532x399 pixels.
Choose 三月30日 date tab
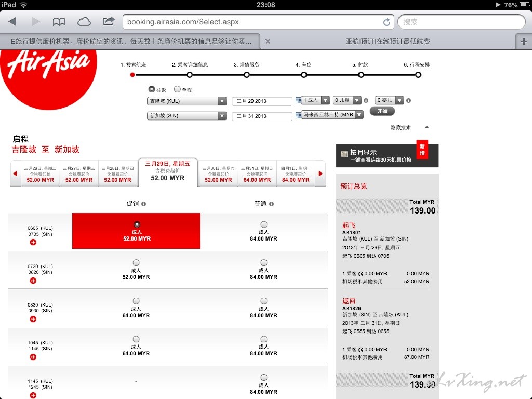(218, 174)
